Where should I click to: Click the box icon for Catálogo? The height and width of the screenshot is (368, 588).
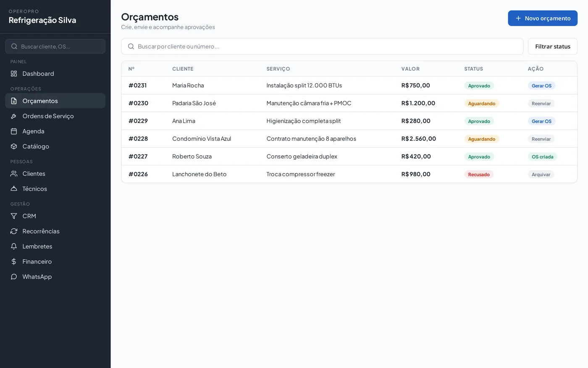(x=14, y=146)
